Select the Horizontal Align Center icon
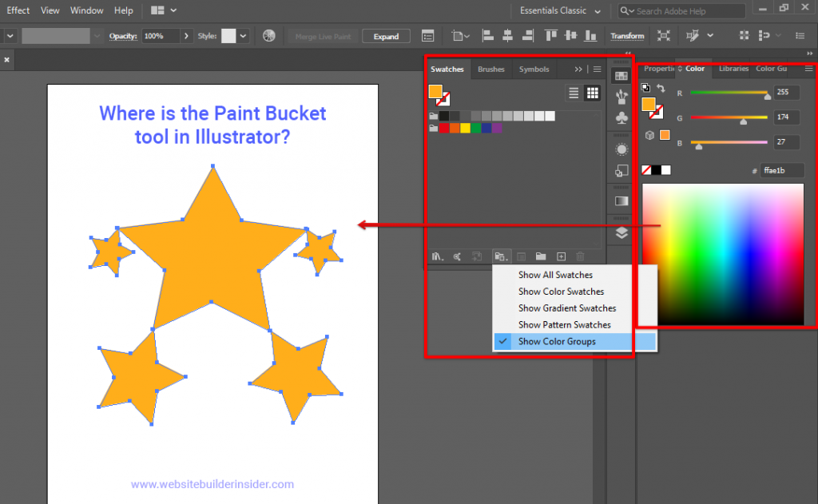Screen dimensions: 818x504 pos(508,35)
